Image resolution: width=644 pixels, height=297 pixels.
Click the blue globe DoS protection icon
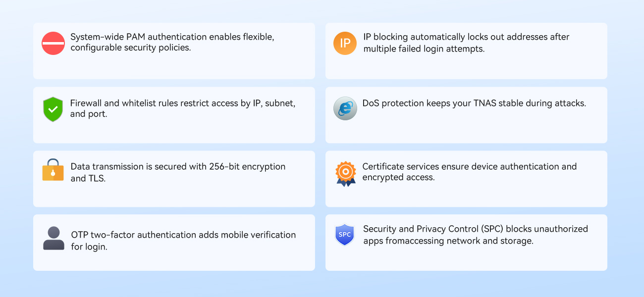(x=345, y=108)
